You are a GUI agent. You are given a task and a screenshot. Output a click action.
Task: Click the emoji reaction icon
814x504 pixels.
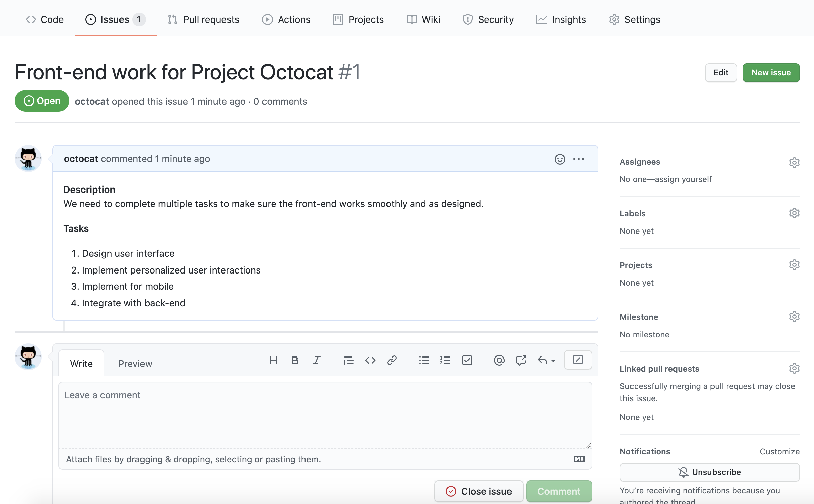click(559, 159)
